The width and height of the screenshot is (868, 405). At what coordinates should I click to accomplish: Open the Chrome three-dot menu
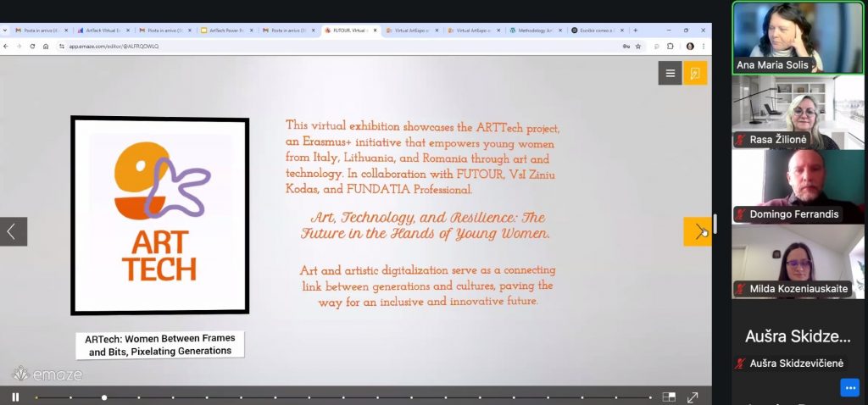pyautogui.click(x=704, y=47)
